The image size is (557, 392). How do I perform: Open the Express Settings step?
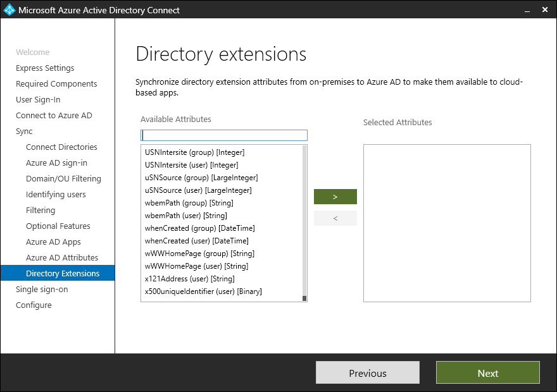pyautogui.click(x=45, y=68)
